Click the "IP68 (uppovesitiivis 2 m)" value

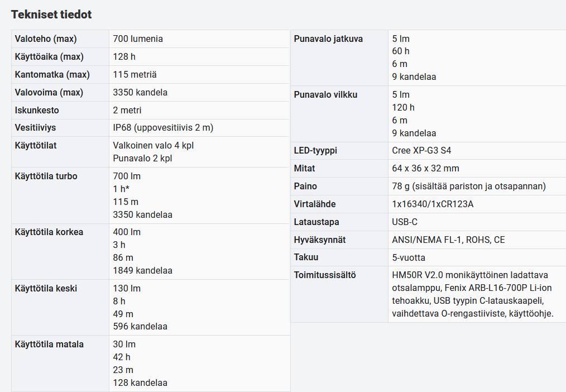pos(163,128)
